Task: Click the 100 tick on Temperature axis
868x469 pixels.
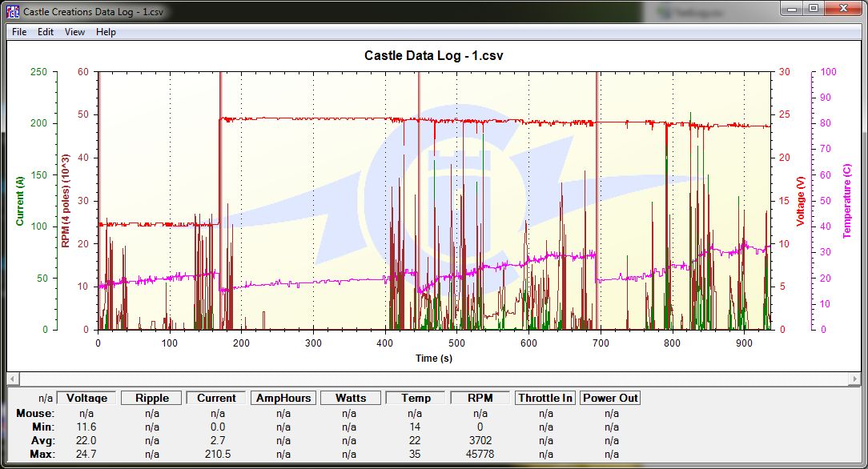Action: coord(828,72)
